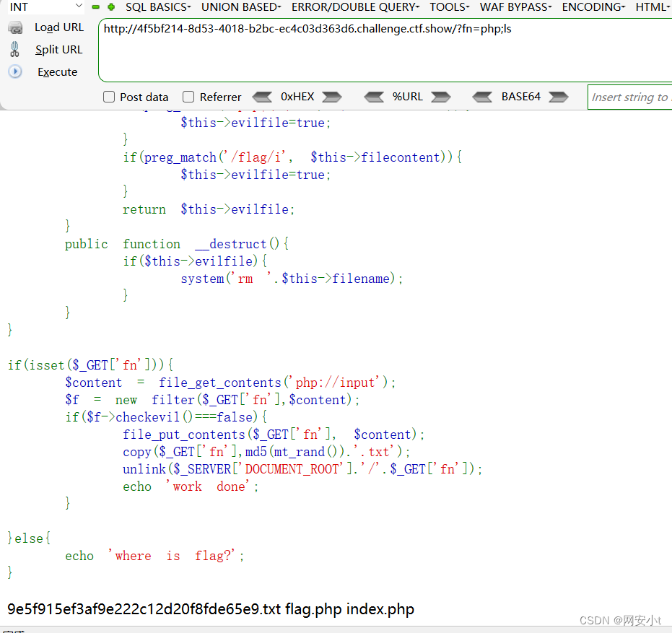Click inside the URL text area
The width and height of the screenshot is (672, 633).
(x=383, y=54)
